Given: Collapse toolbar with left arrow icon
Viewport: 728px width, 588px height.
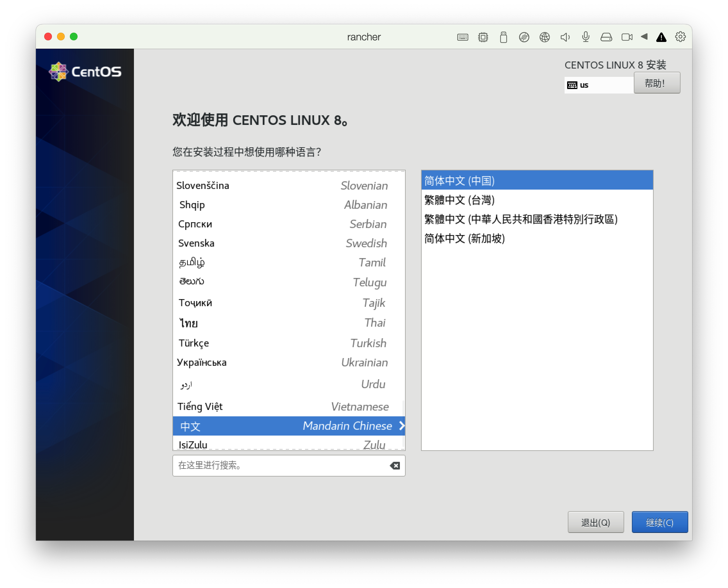Looking at the screenshot, I should coord(644,36).
